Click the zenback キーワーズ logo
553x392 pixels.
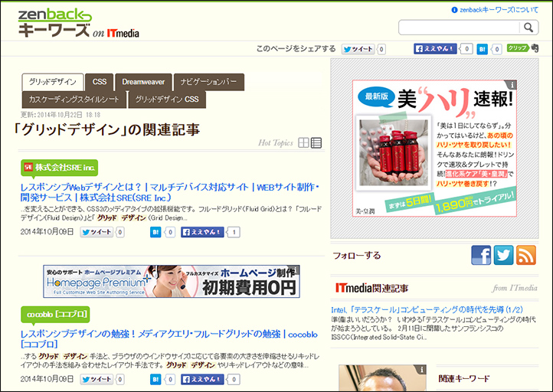coord(54,23)
